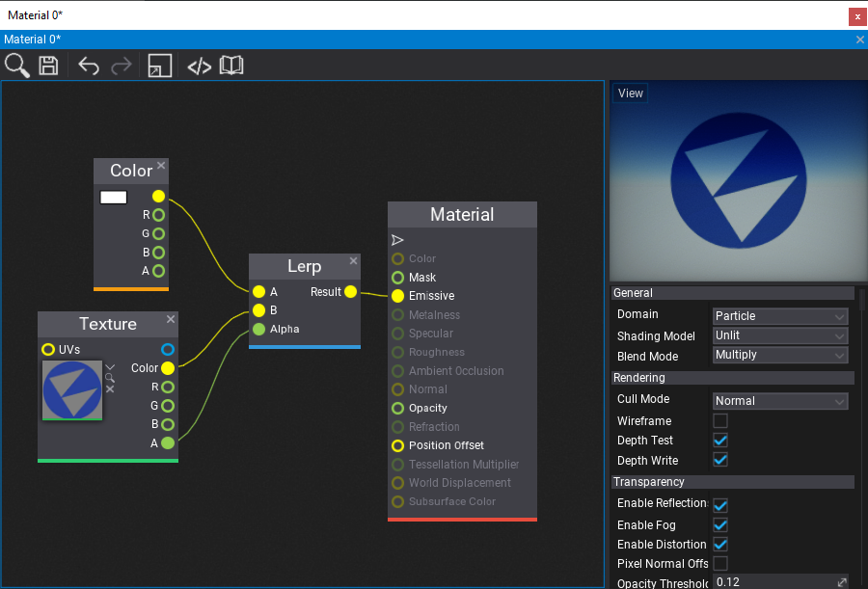This screenshot has height=589, width=868.
Task: Click the Material node Position Offset pin
Action: click(x=397, y=445)
